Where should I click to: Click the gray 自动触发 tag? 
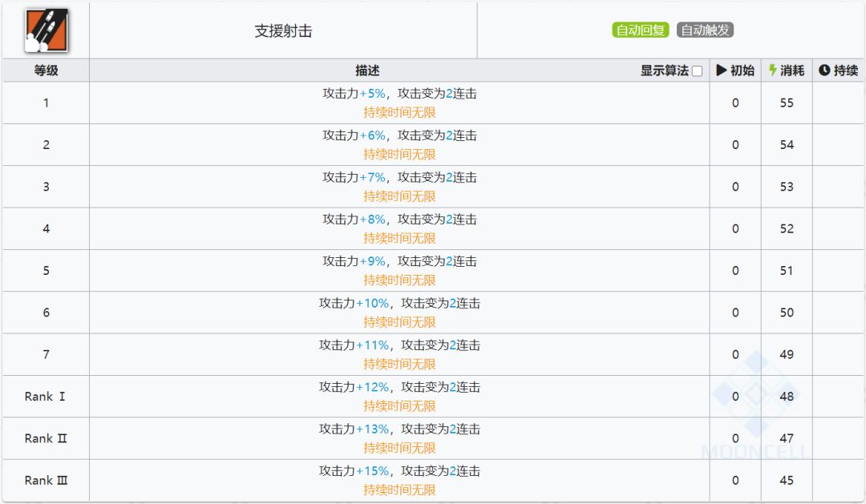coord(705,30)
